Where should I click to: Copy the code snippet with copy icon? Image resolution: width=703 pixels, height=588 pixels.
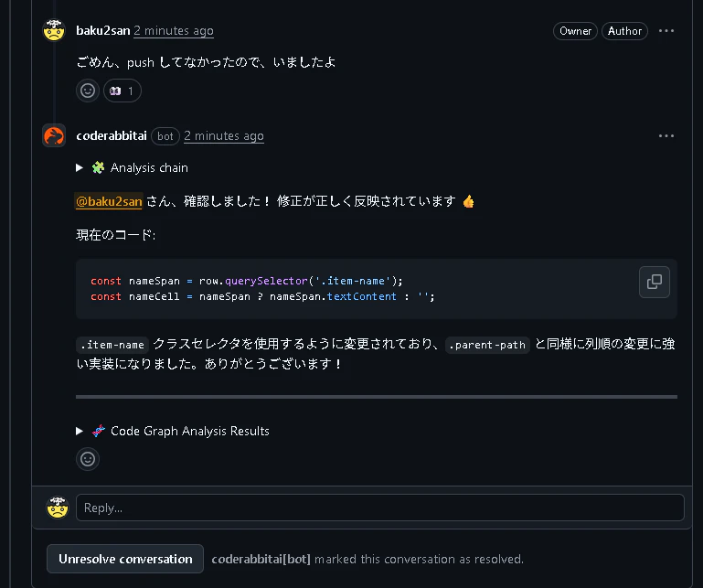(655, 282)
